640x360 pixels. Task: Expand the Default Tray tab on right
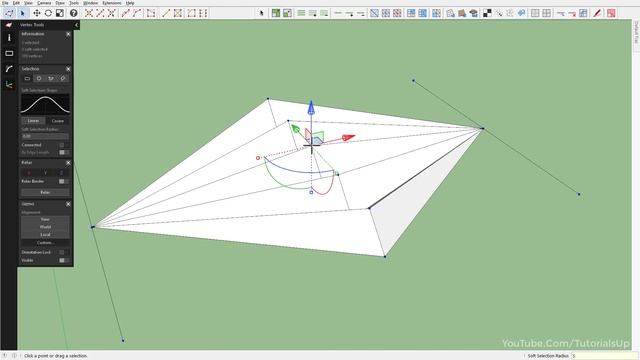click(636, 33)
